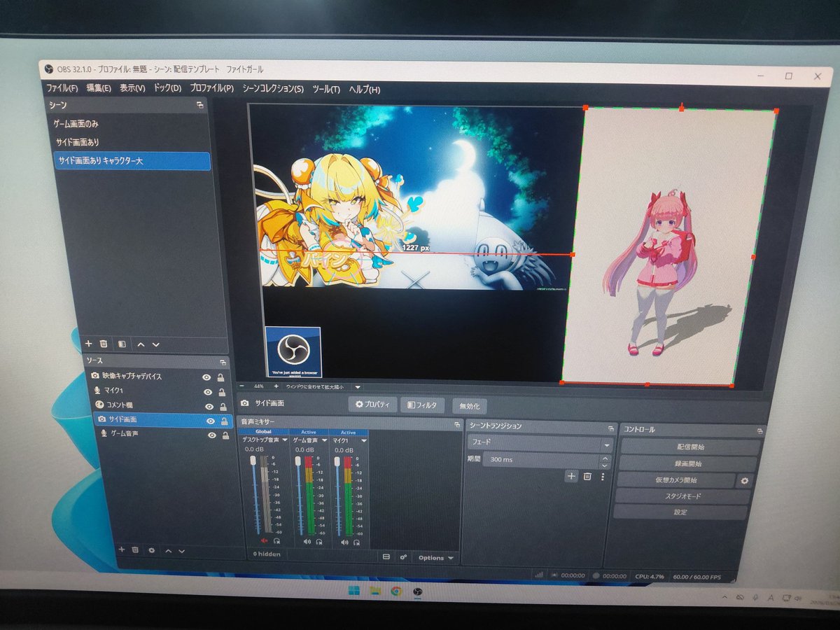Image resolution: width=840 pixels, height=630 pixels.
Task: Open プロパティ for the selected source
Action: 374,405
